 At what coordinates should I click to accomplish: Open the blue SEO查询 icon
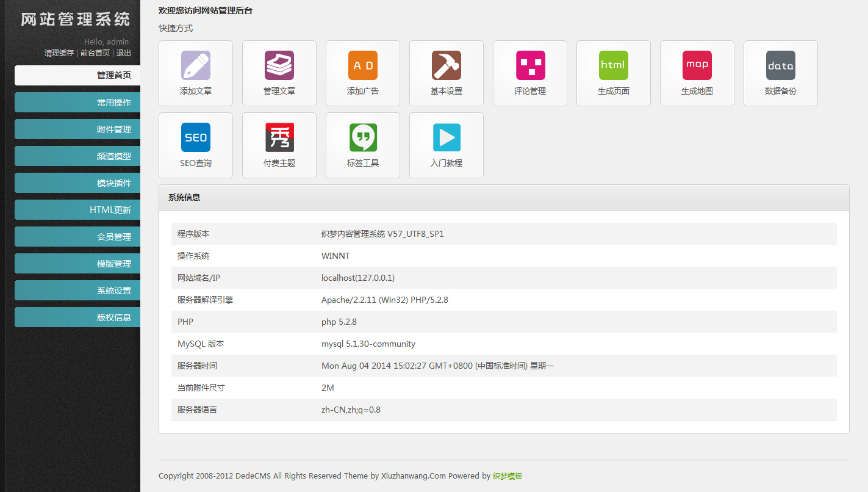[196, 137]
